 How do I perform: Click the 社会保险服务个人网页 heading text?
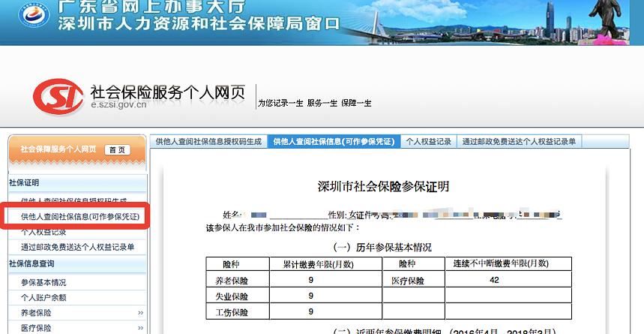click(168, 92)
